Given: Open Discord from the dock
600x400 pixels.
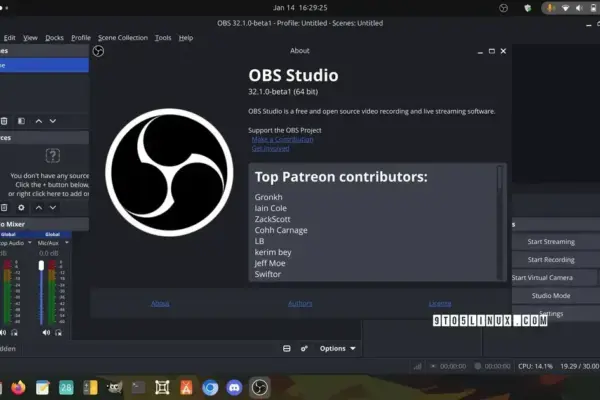Looking at the screenshot, I should (x=234, y=388).
